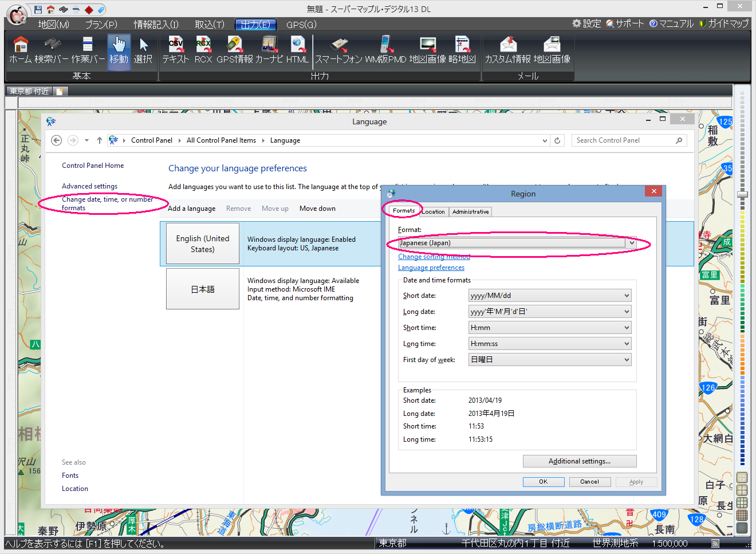Screen dimensions: 756x554
Task: Open the First day of week dropdown
Action: click(550, 360)
